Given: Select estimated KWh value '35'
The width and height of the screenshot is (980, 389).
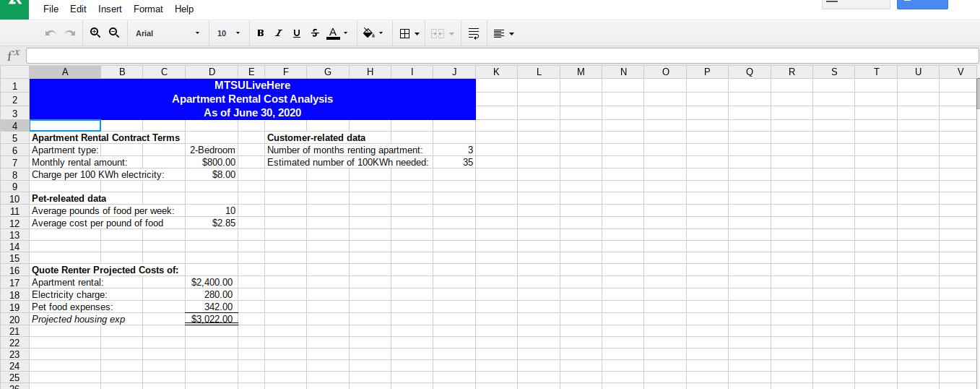Looking at the screenshot, I should pyautogui.click(x=455, y=162).
